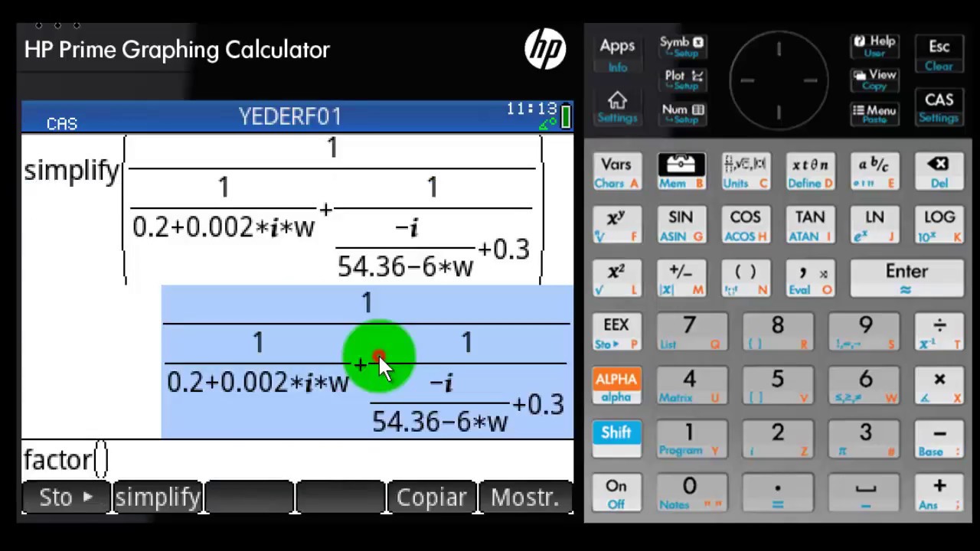
Task: Tap the minus Base key
Action: click(939, 440)
